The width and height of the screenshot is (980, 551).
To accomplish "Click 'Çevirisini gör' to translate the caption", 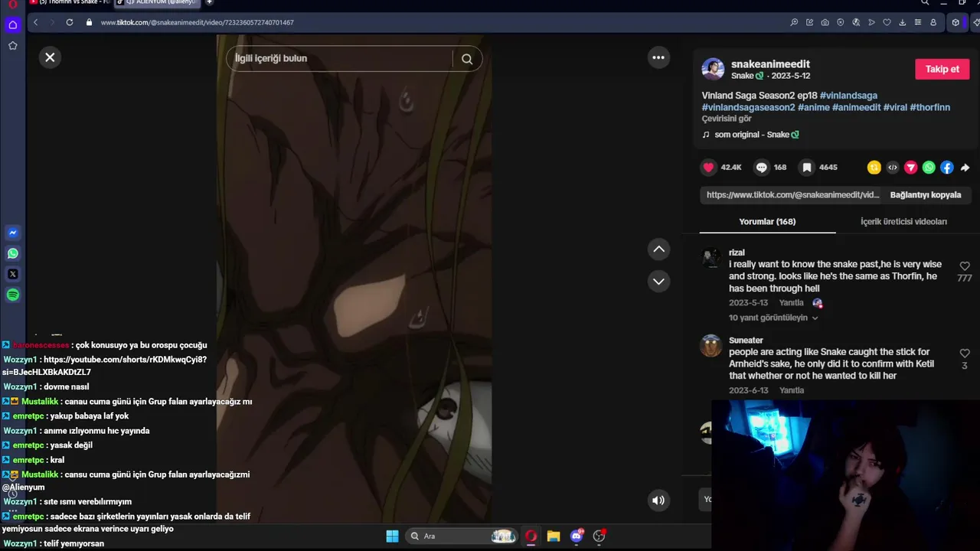I will (727, 119).
